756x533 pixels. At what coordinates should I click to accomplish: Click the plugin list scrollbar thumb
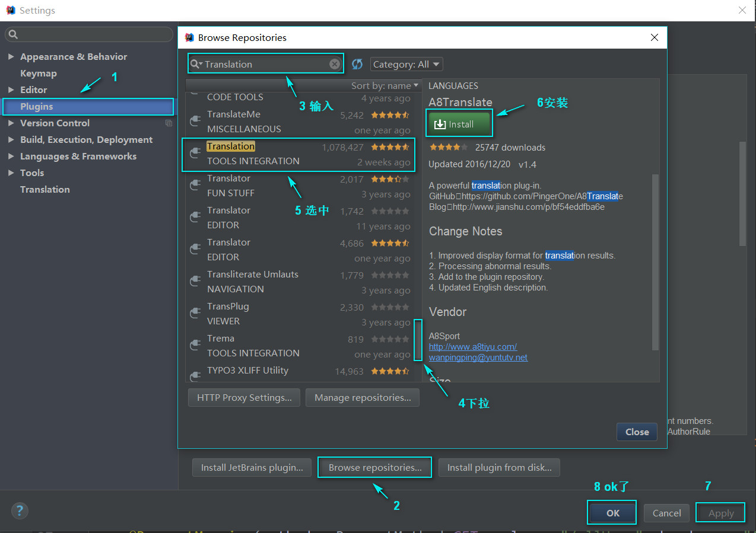tap(418, 340)
